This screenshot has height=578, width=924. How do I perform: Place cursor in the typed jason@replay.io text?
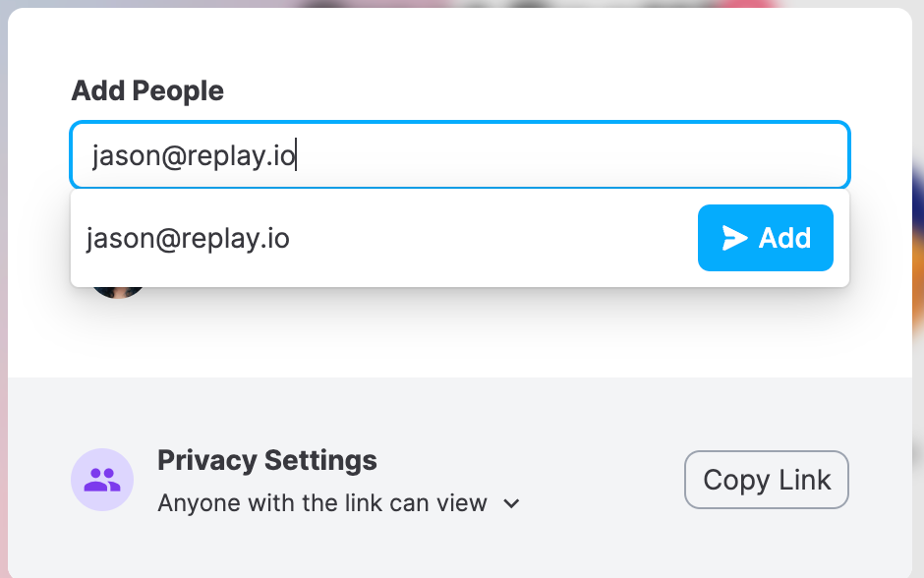pyautogui.click(x=194, y=156)
